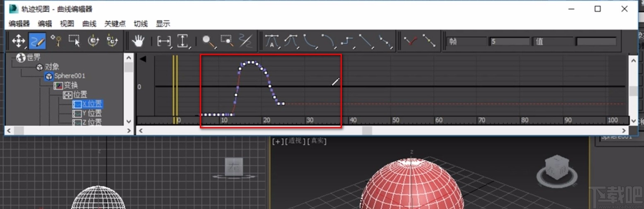
Task: Toggle the Draw Curves pencil tool
Action: tap(37, 41)
